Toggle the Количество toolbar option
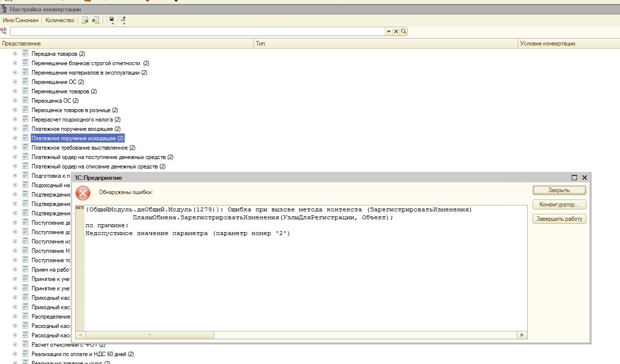The height and width of the screenshot is (364, 620). click(x=60, y=20)
